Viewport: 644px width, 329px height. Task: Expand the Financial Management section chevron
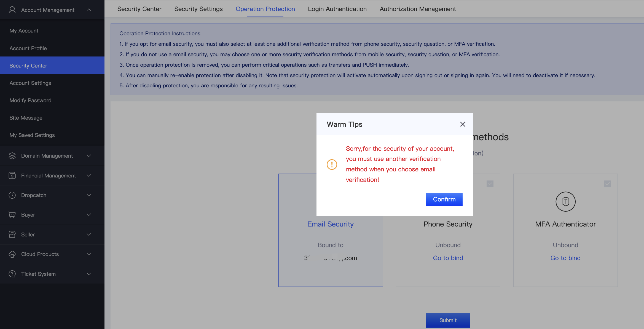[x=89, y=176]
